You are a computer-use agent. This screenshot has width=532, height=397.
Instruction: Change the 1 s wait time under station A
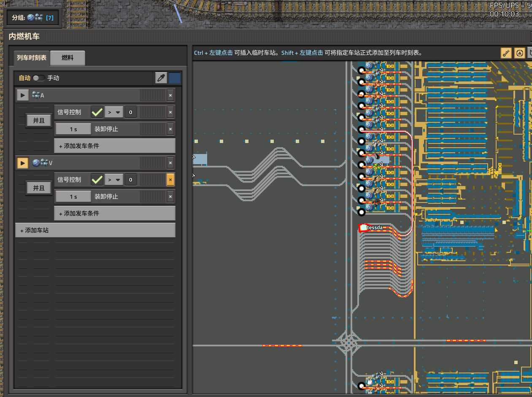[x=73, y=129]
